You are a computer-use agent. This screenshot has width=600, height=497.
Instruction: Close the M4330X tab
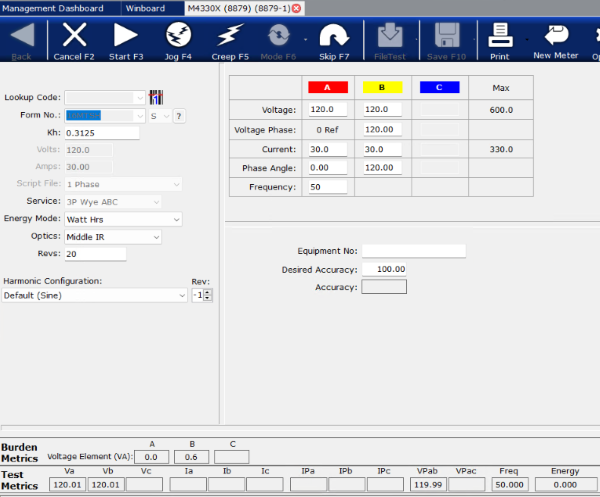(296, 8)
